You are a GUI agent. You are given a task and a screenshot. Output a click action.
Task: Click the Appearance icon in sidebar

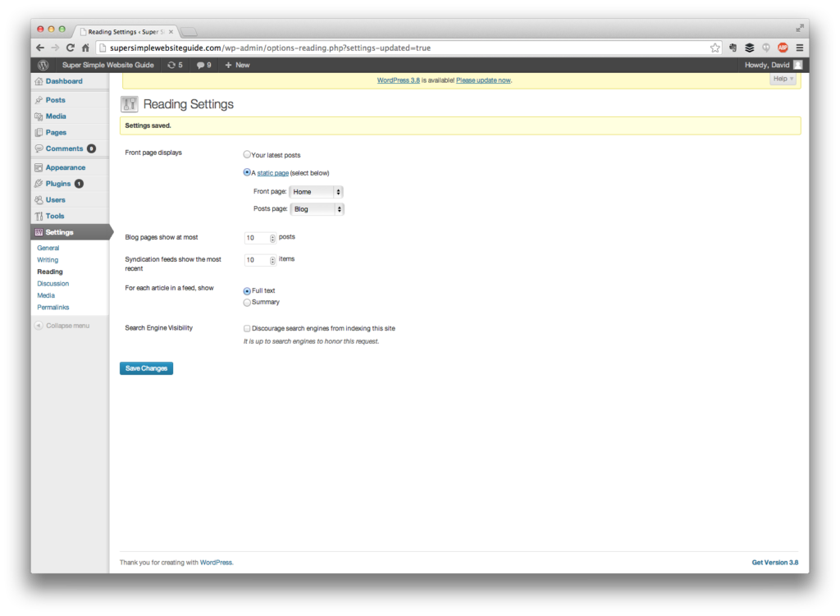point(39,167)
